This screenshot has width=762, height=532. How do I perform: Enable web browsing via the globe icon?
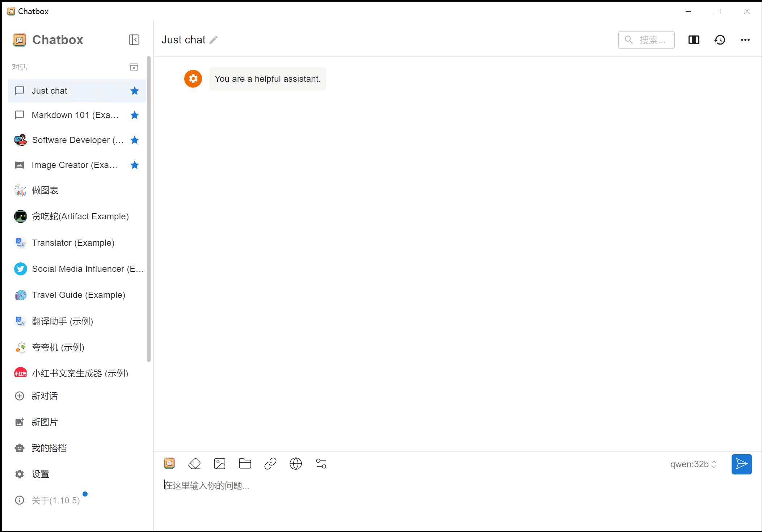pyautogui.click(x=295, y=464)
